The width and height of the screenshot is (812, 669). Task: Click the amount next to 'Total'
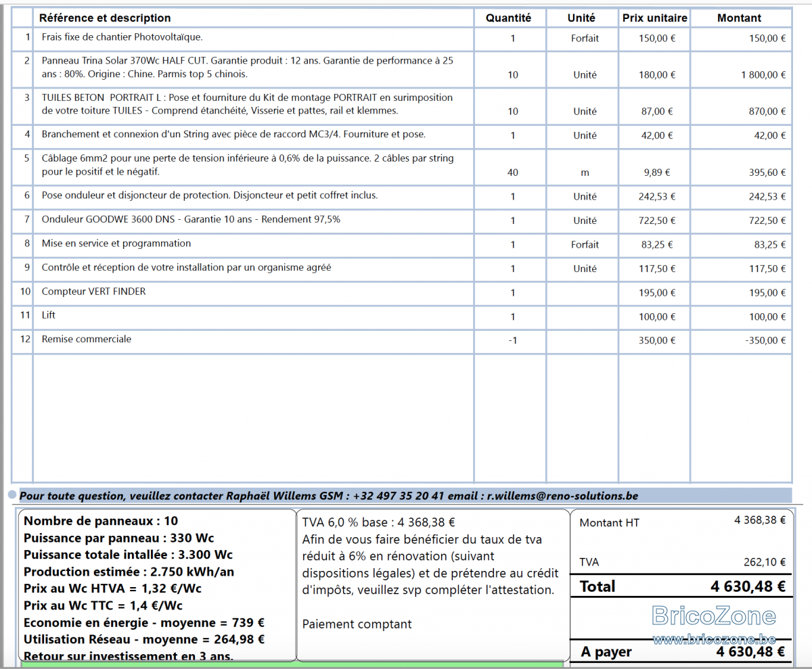[x=748, y=586]
